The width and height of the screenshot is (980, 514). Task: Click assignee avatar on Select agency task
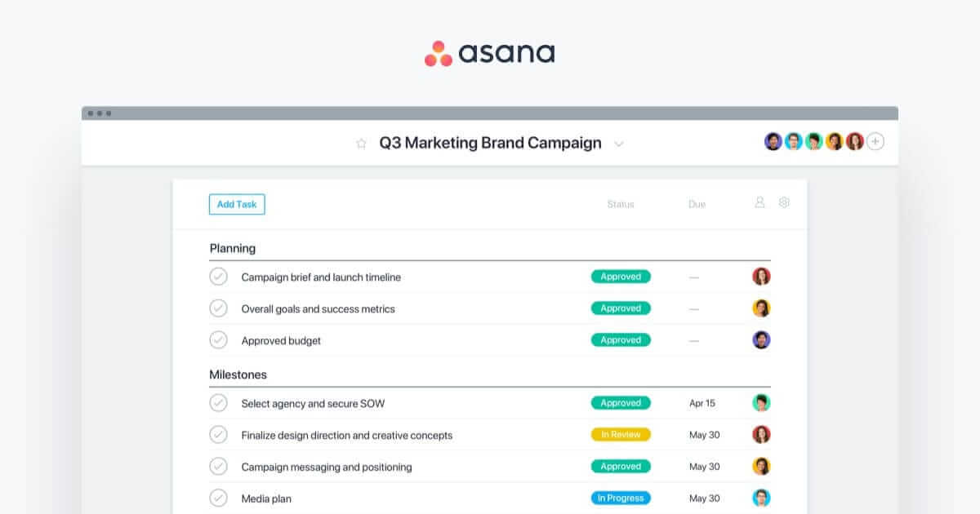[761, 403]
